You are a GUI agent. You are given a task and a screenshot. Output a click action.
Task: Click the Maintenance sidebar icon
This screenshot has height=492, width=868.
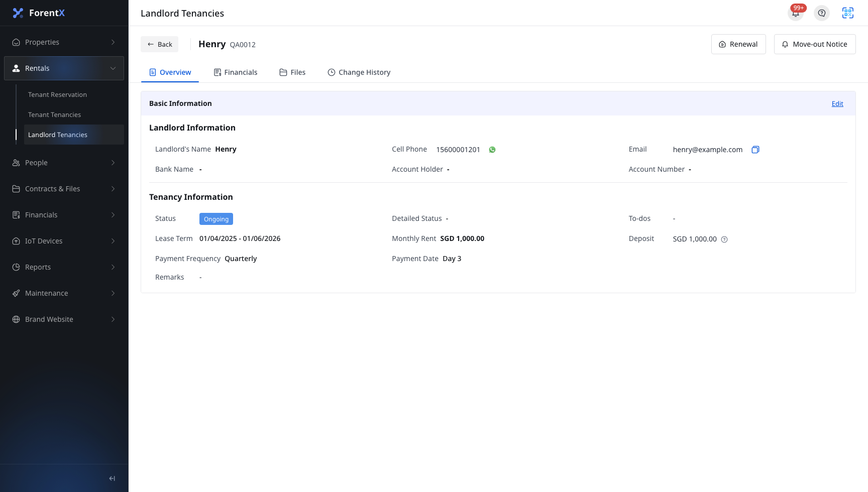click(x=16, y=293)
